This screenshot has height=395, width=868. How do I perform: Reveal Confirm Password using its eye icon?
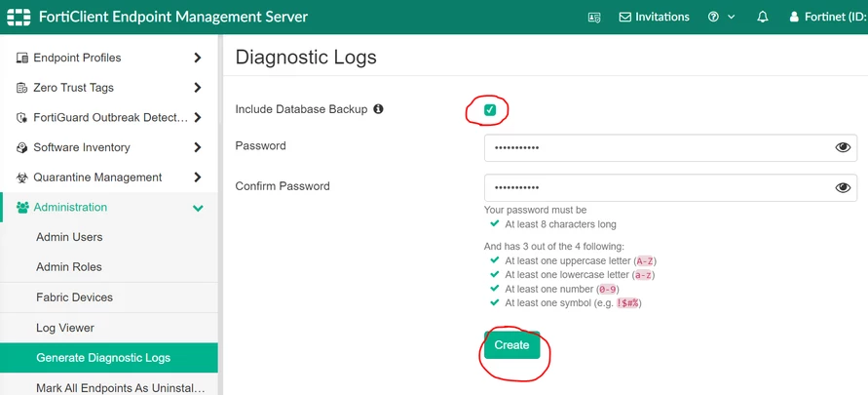point(843,188)
